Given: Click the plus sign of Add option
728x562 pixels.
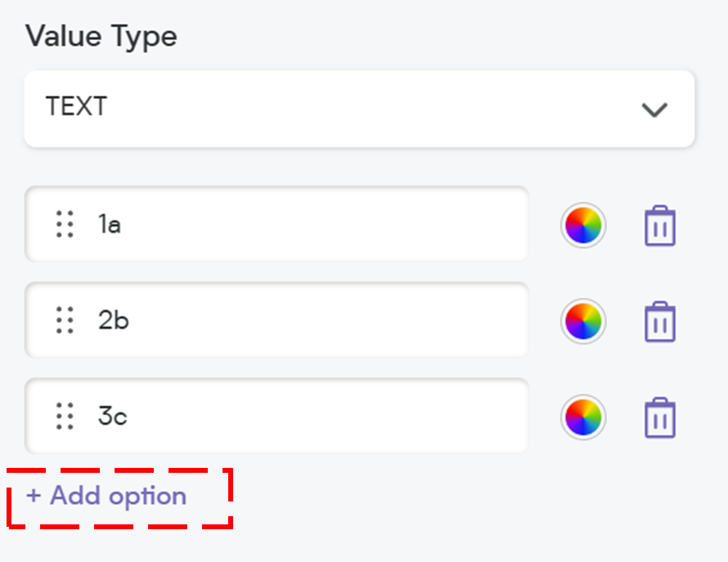Looking at the screenshot, I should pos(34,496).
